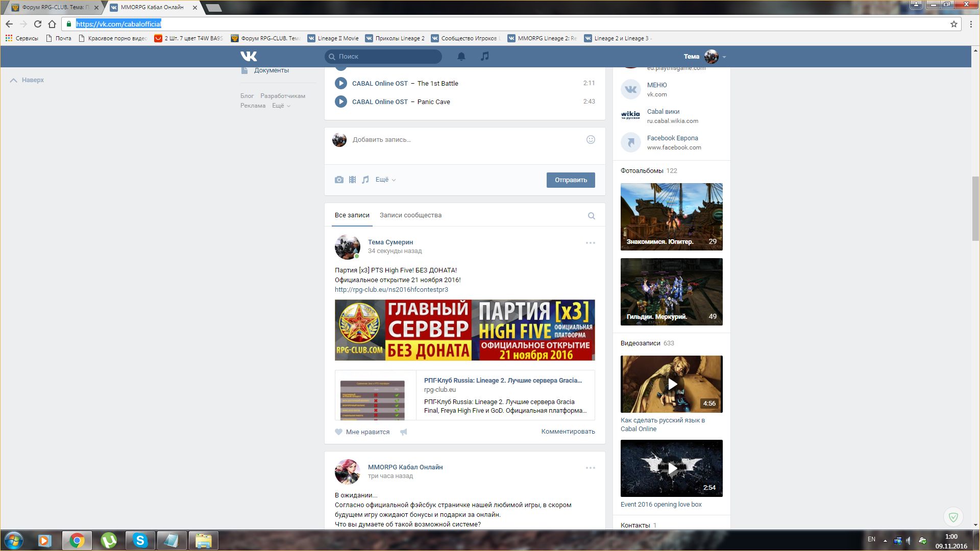The image size is (980, 551).
Task: Click share megaphone icon on Тема Сумерин post
Action: [404, 432]
